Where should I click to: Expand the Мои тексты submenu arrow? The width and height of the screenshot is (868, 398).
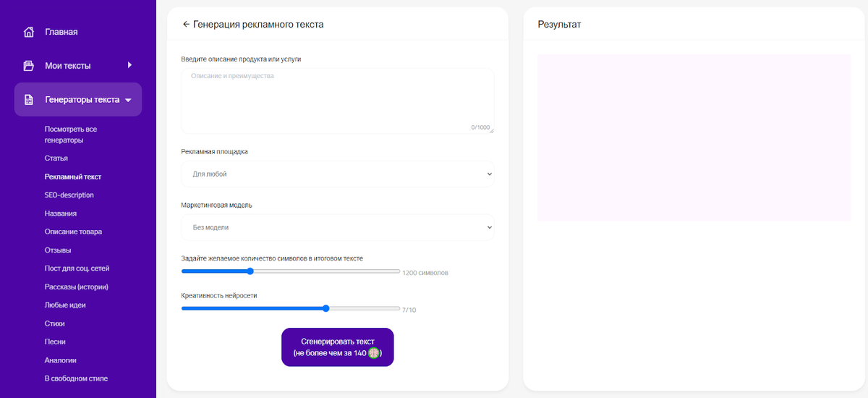pyautogui.click(x=129, y=65)
